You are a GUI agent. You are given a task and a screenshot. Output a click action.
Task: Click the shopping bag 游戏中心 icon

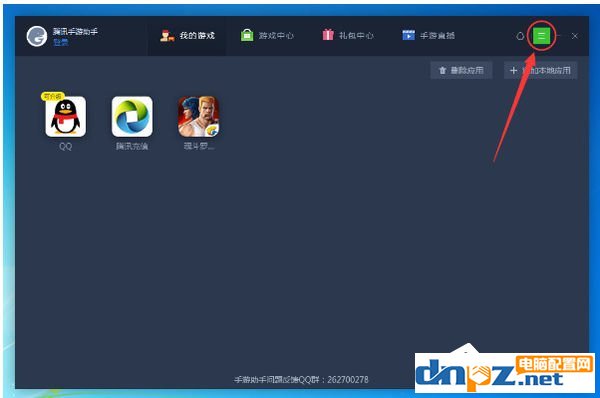click(247, 35)
